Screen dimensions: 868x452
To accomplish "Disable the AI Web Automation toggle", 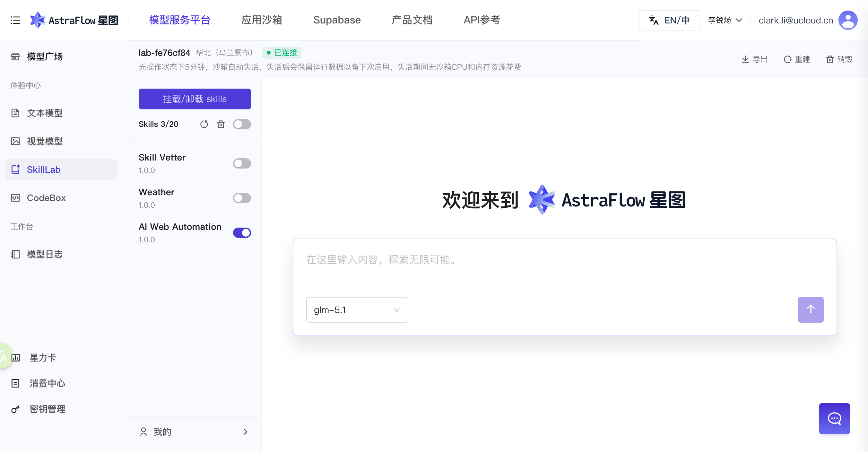I will [x=242, y=232].
